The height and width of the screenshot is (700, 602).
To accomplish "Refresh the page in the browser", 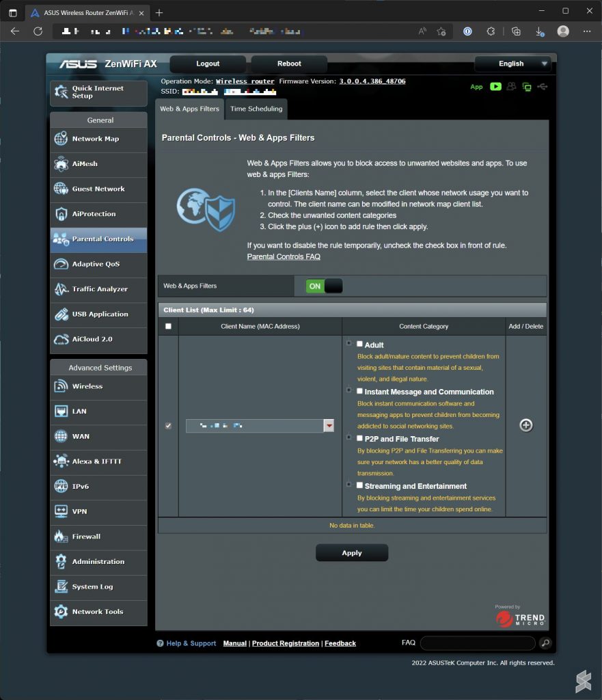I will 38,31.
